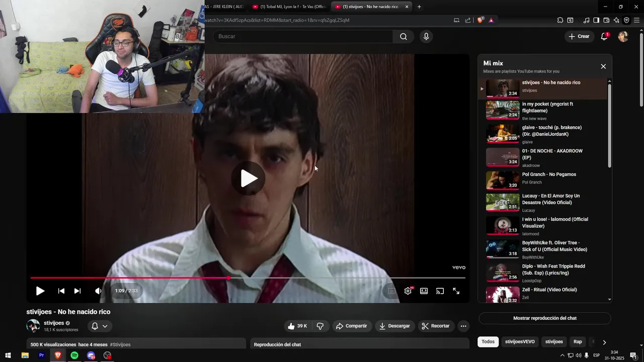Play glaive - touché from the mix

click(x=543, y=134)
